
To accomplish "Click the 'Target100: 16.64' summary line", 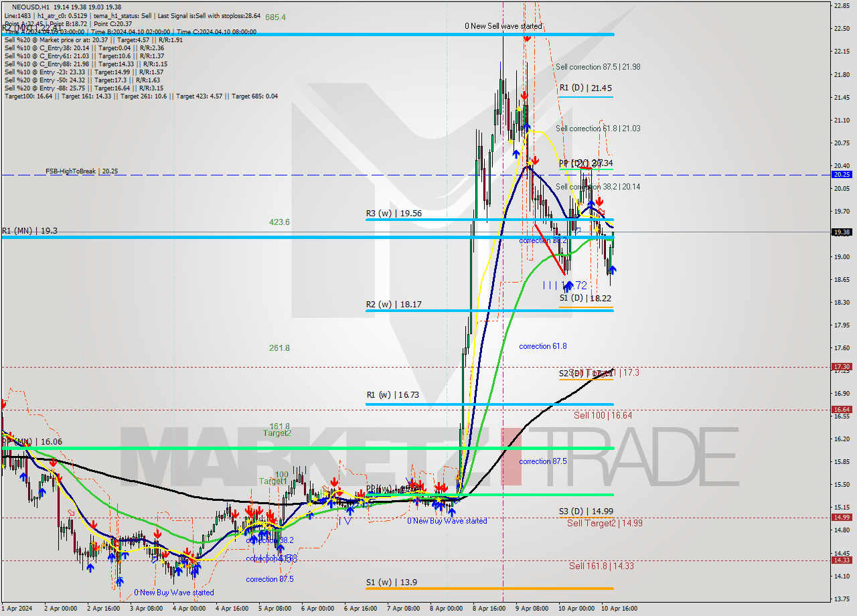I will [x=141, y=96].
